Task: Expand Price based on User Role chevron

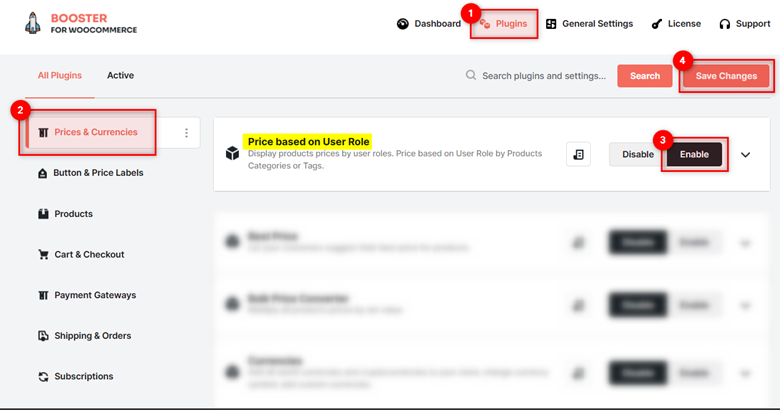Action: coord(745,155)
